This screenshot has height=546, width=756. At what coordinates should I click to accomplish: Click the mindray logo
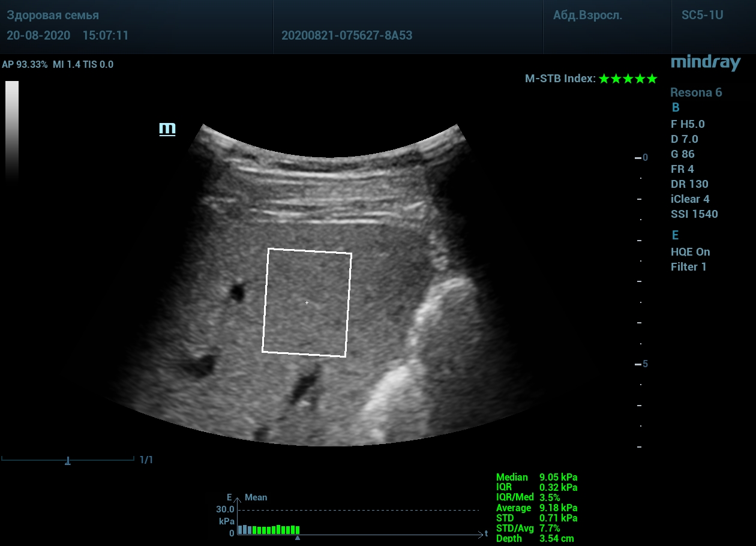click(x=706, y=63)
